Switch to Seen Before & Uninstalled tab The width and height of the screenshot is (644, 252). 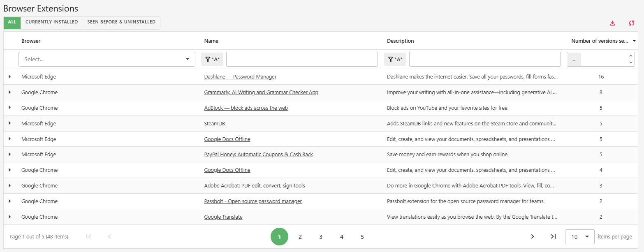121,23
